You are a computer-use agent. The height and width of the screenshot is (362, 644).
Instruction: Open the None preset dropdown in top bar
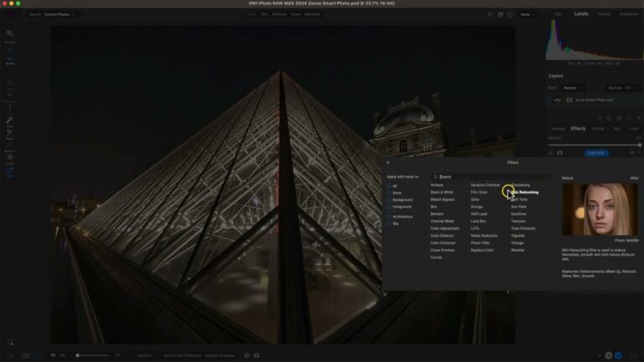527,15
